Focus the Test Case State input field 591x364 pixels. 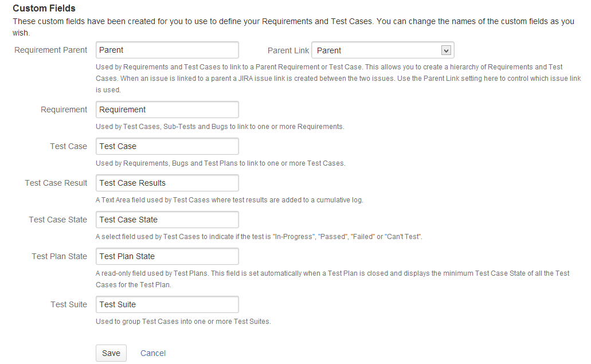point(167,220)
